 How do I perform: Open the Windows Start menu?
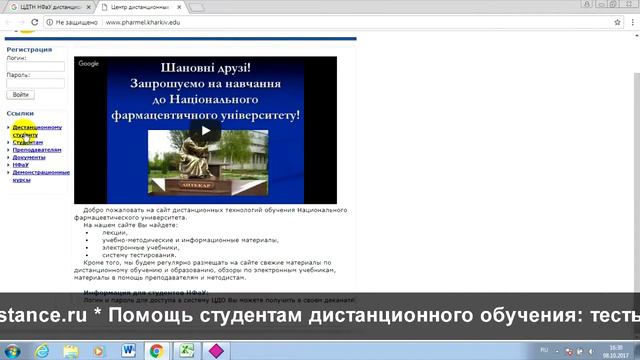coord(12,351)
